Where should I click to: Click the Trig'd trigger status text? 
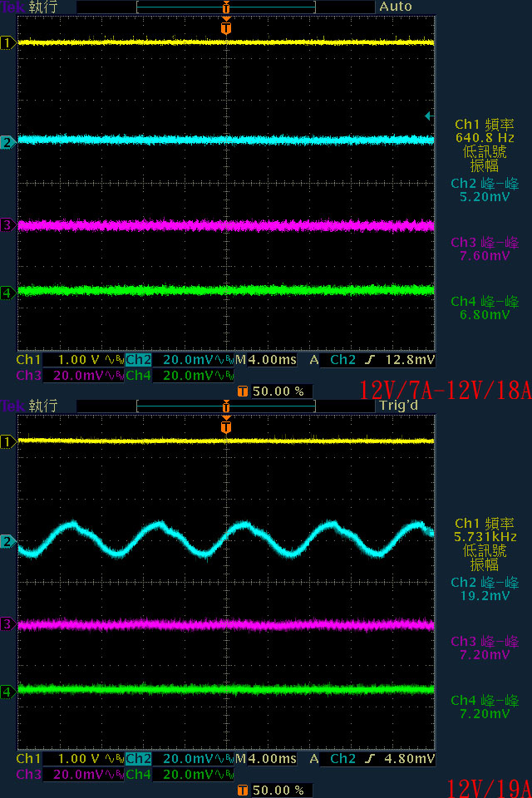[399, 406]
